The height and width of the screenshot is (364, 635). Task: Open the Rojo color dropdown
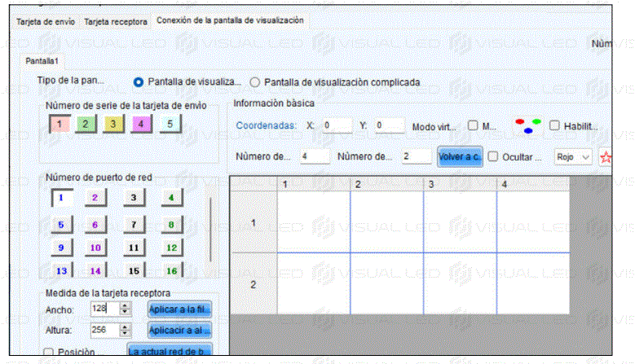click(x=572, y=157)
